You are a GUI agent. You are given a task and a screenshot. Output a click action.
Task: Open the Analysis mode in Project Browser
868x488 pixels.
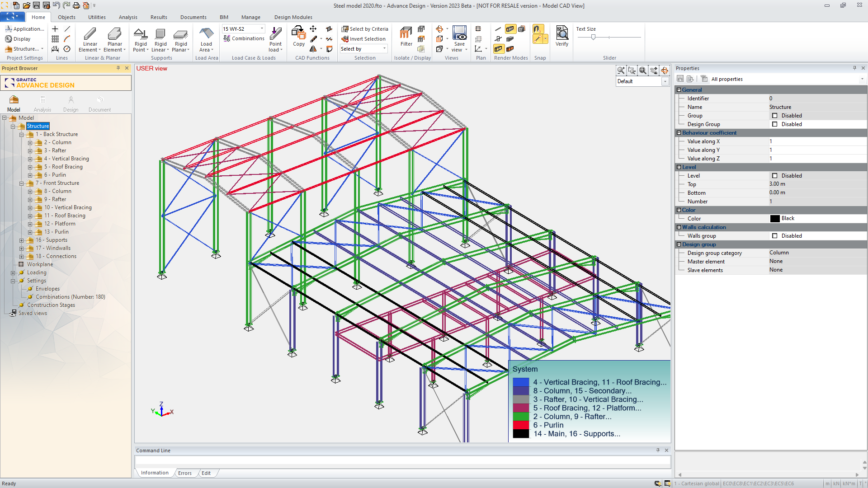[42, 103]
